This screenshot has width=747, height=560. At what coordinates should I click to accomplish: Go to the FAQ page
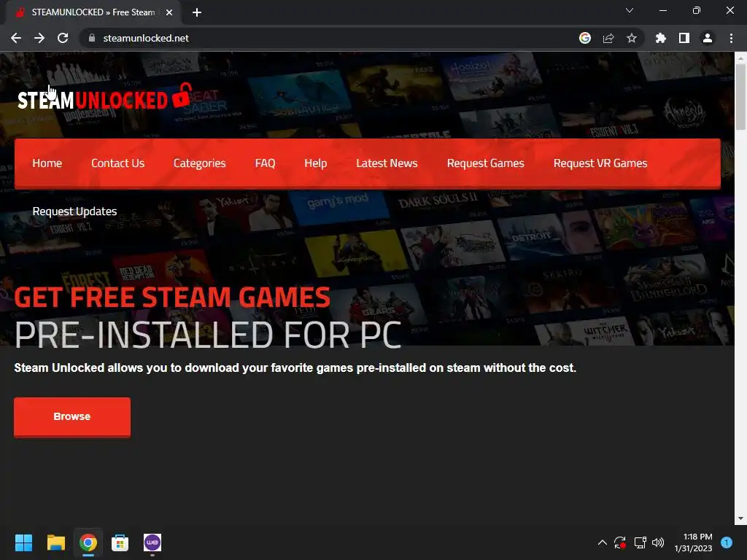[x=265, y=163]
